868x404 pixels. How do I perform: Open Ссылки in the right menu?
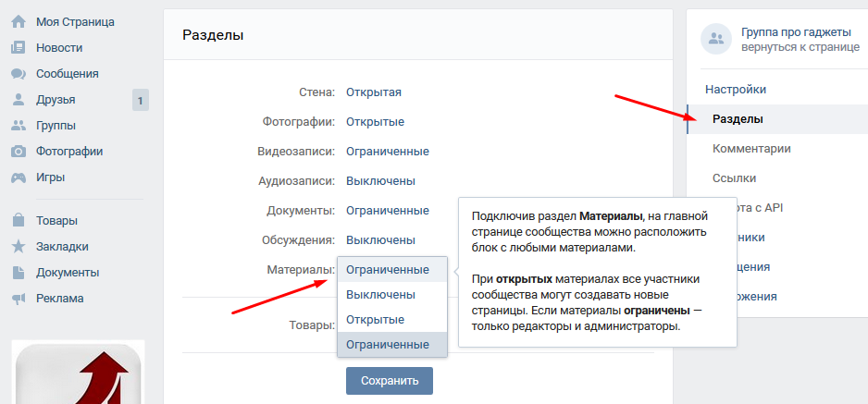click(735, 178)
